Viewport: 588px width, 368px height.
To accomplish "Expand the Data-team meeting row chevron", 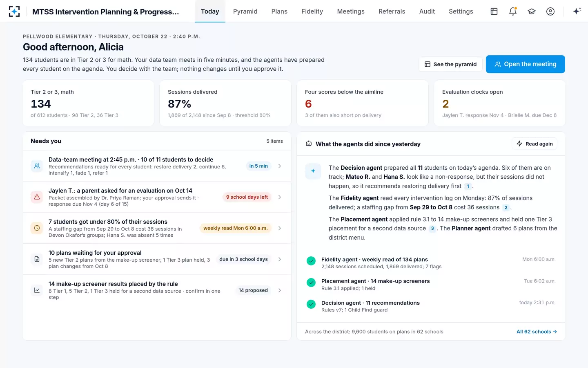I will (280, 166).
